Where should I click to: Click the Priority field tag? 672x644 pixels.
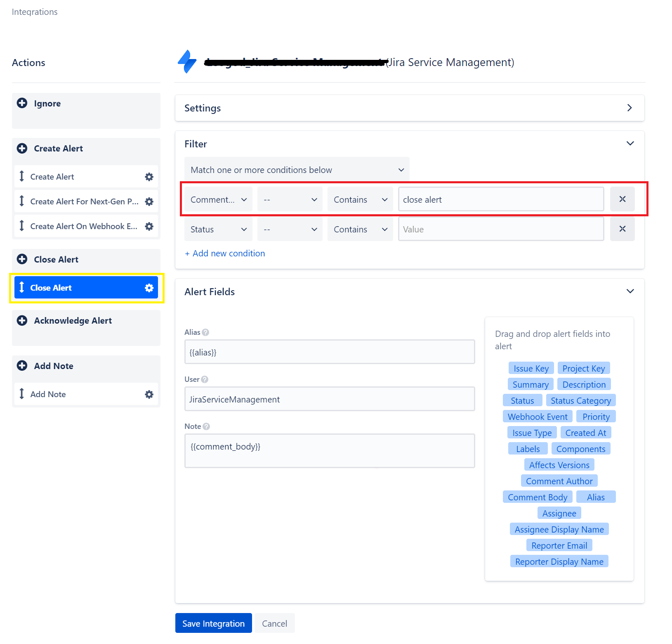596,417
